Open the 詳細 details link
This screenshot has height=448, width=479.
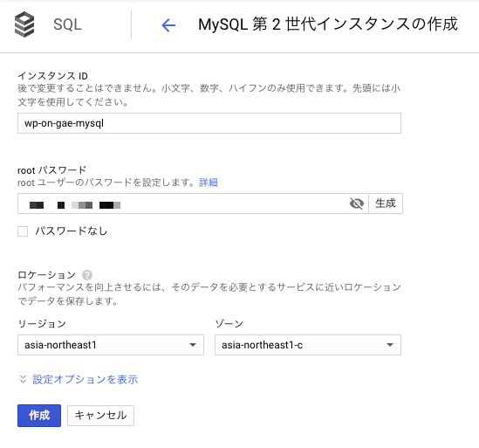209,183
